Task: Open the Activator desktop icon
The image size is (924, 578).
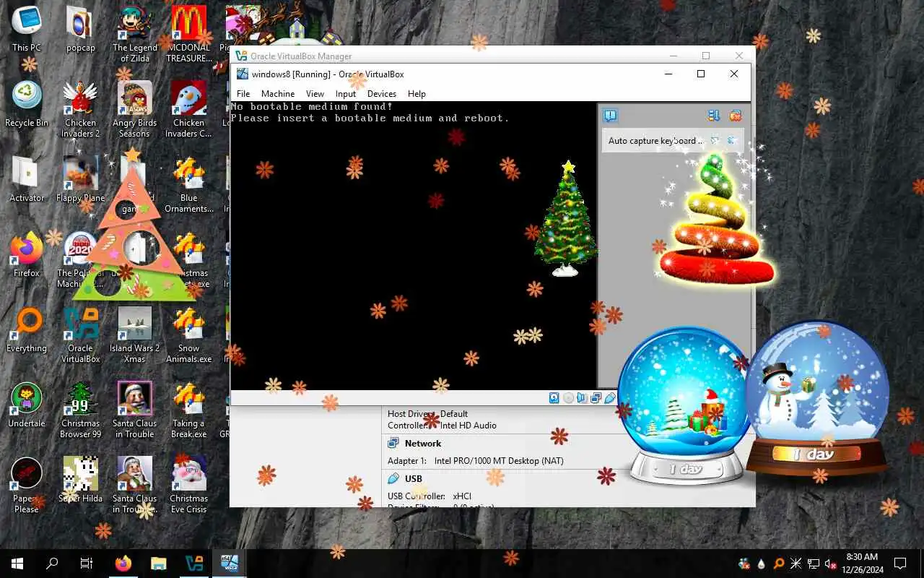Action: click(x=27, y=179)
